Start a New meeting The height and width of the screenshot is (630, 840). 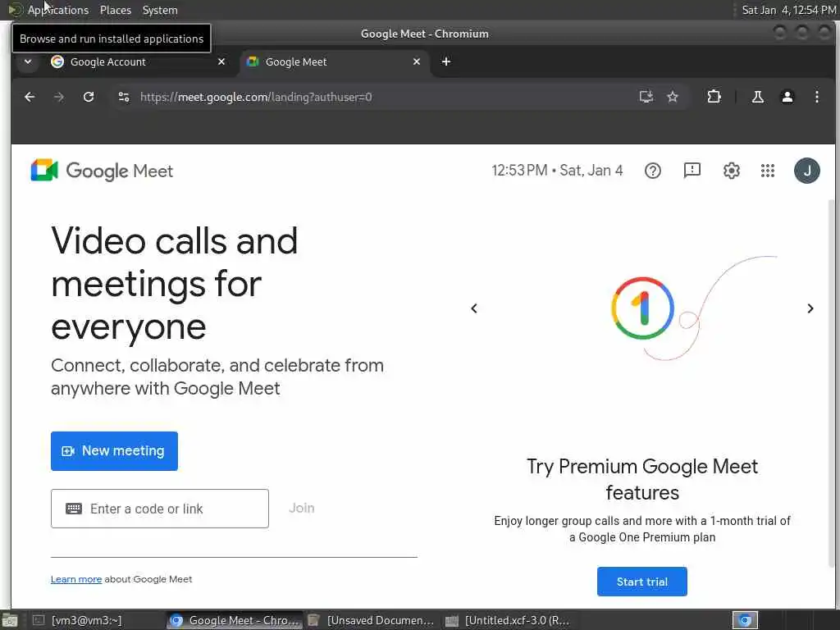click(x=114, y=451)
